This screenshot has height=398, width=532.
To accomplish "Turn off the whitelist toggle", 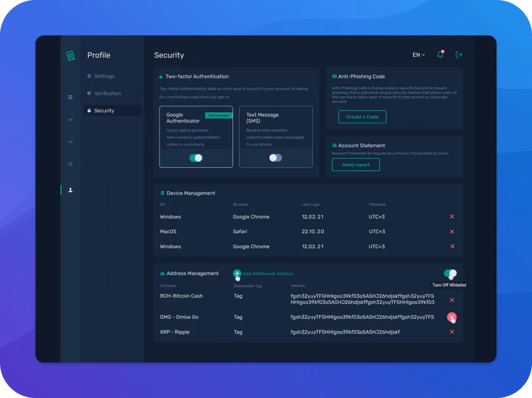I will click(x=450, y=273).
